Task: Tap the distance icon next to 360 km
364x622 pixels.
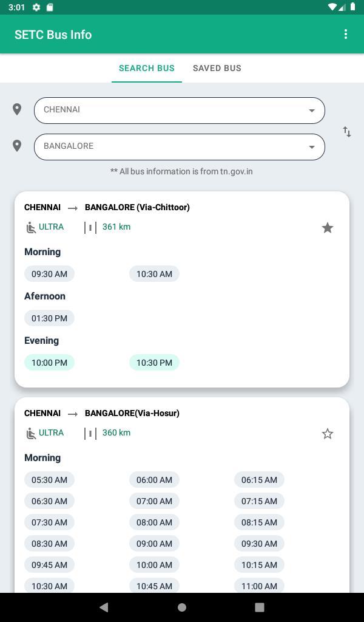Action: point(89,433)
